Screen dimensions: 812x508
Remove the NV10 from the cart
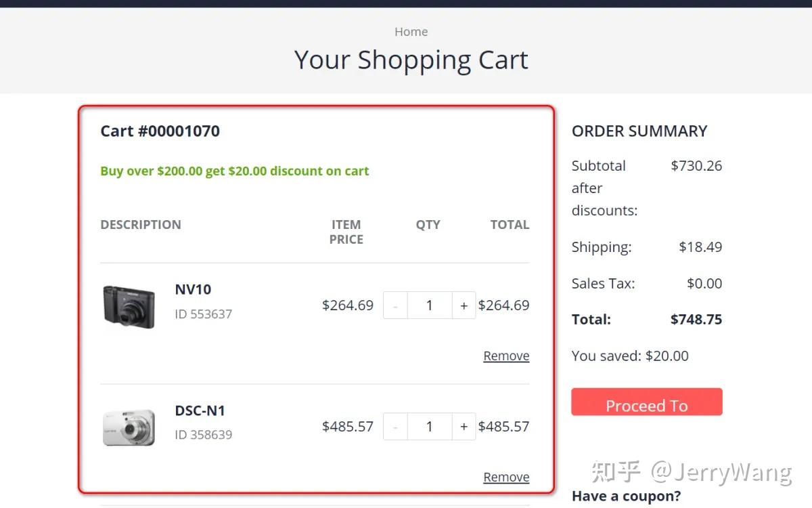click(x=505, y=355)
